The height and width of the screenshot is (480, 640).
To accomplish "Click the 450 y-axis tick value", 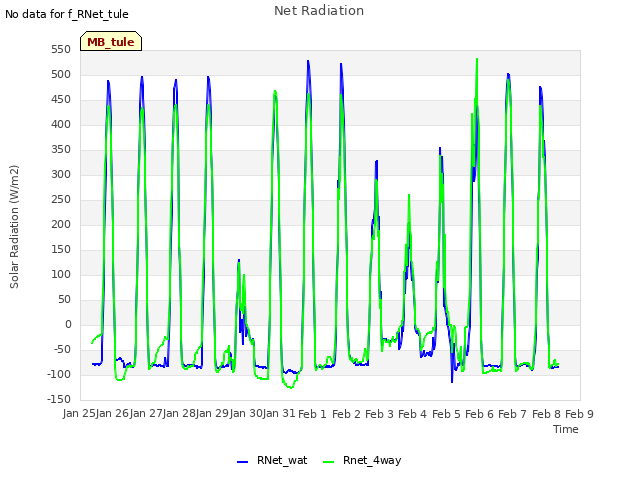I will coord(61,99).
